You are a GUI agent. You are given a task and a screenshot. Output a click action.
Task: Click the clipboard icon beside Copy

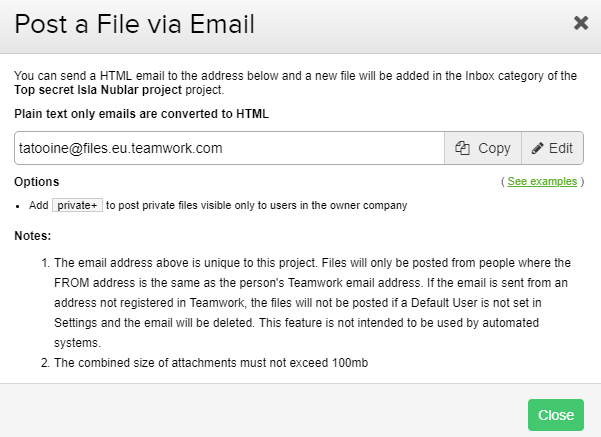pyautogui.click(x=462, y=148)
